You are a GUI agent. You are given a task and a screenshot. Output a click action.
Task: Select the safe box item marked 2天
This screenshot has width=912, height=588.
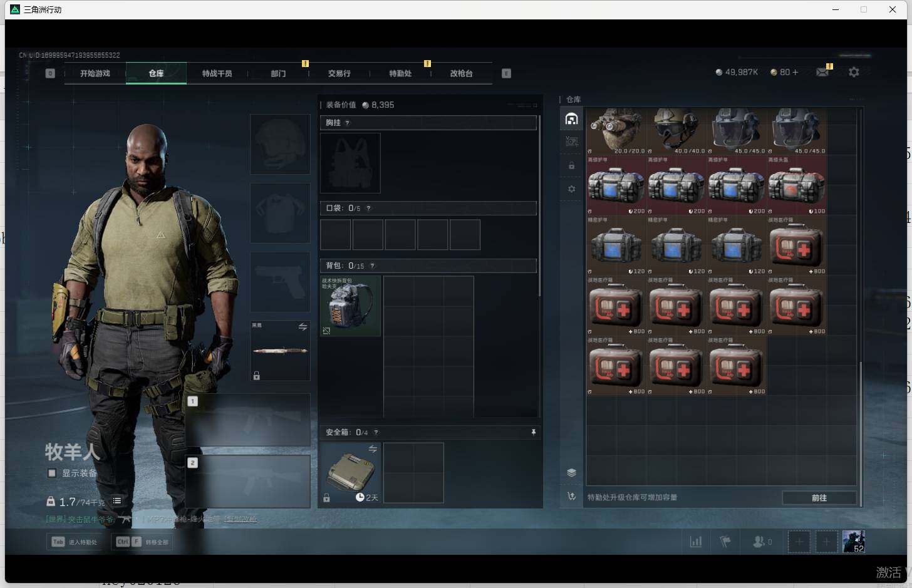coord(351,473)
